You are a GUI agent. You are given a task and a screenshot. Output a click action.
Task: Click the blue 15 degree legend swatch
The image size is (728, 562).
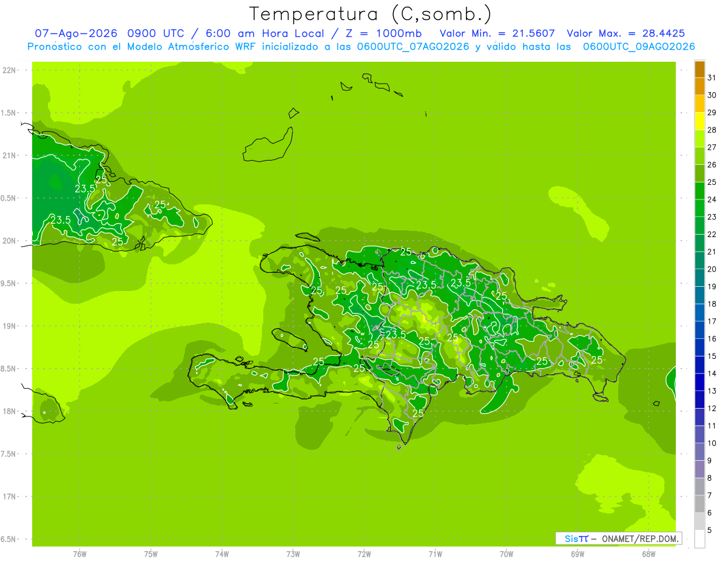tap(699, 347)
